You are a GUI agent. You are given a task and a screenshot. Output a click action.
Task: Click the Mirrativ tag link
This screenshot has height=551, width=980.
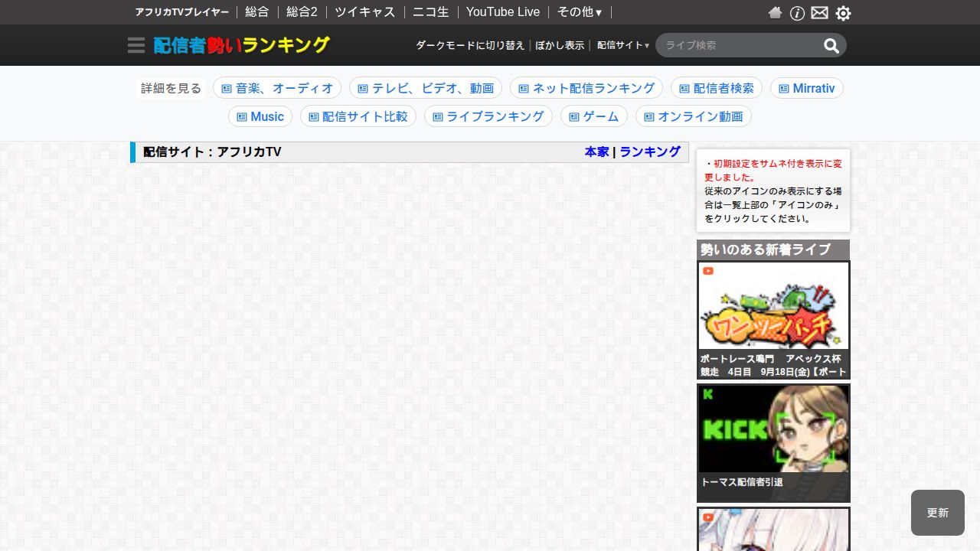click(807, 88)
